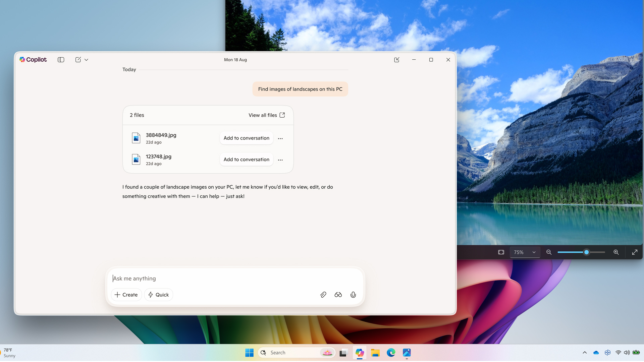The width and height of the screenshot is (644, 362).
Task: Toggle the Copilot sidebar panel icon
Action: coord(61,60)
